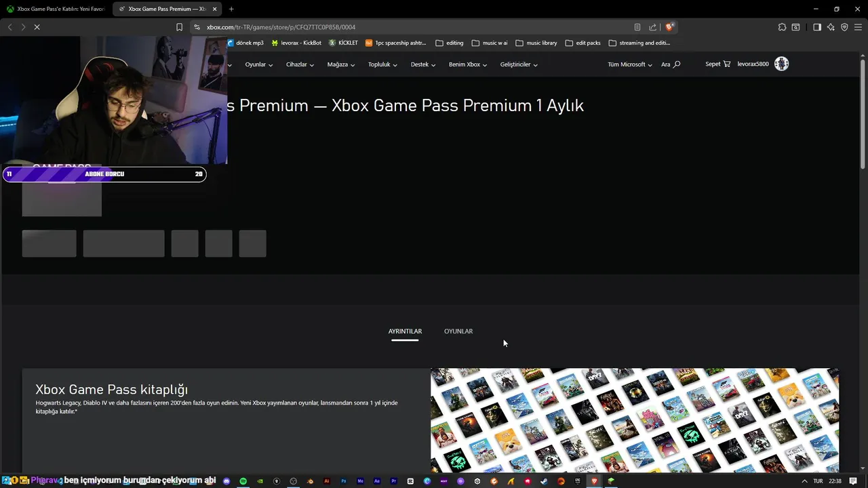Stop loading the page
This screenshot has height=488, width=868.
coord(37,27)
